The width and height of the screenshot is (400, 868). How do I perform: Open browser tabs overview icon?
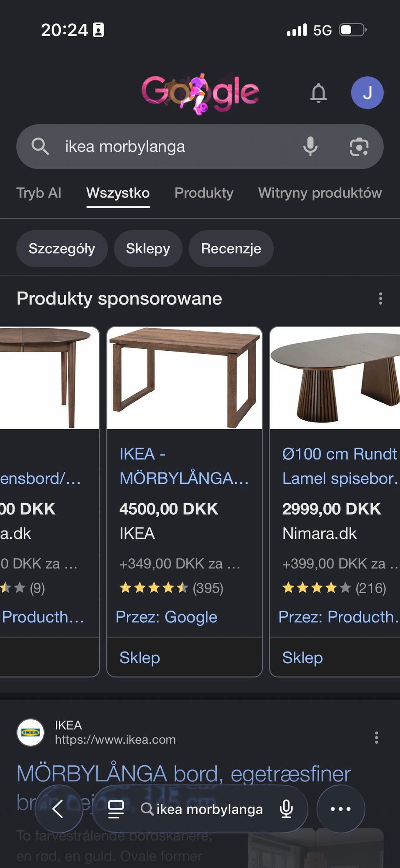(x=116, y=809)
